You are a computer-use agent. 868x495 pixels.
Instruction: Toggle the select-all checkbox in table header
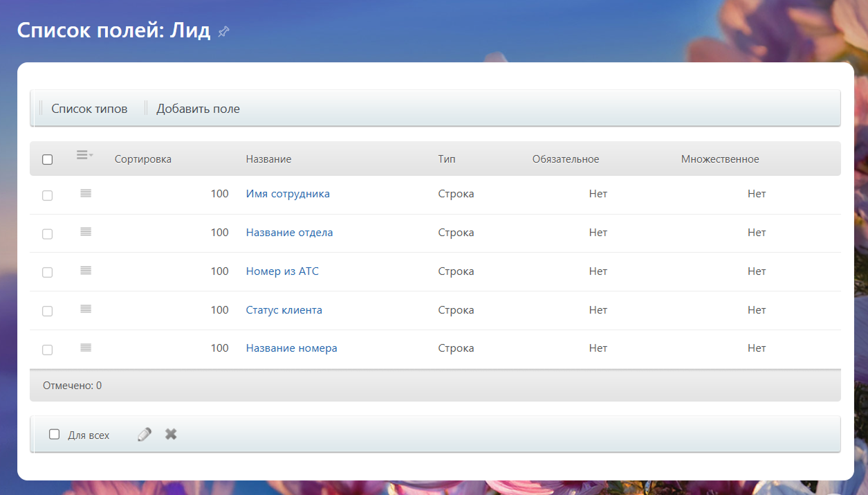click(x=48, y=160)
